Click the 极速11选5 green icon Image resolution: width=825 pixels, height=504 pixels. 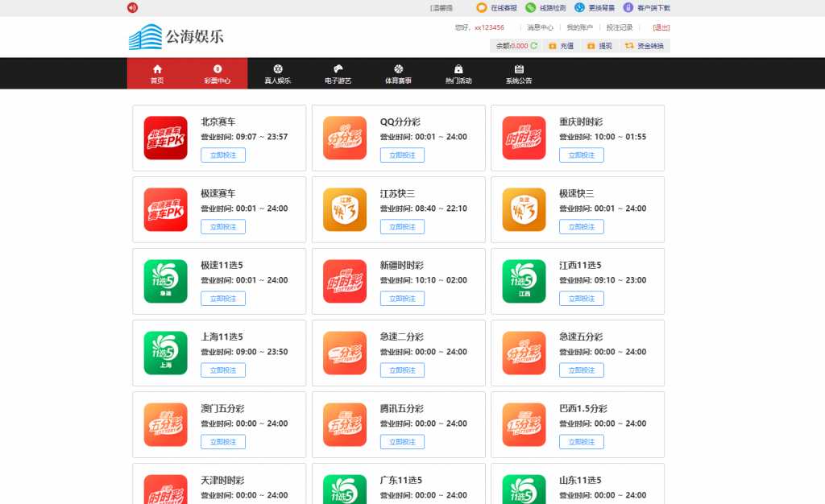(x=166, y=281)
